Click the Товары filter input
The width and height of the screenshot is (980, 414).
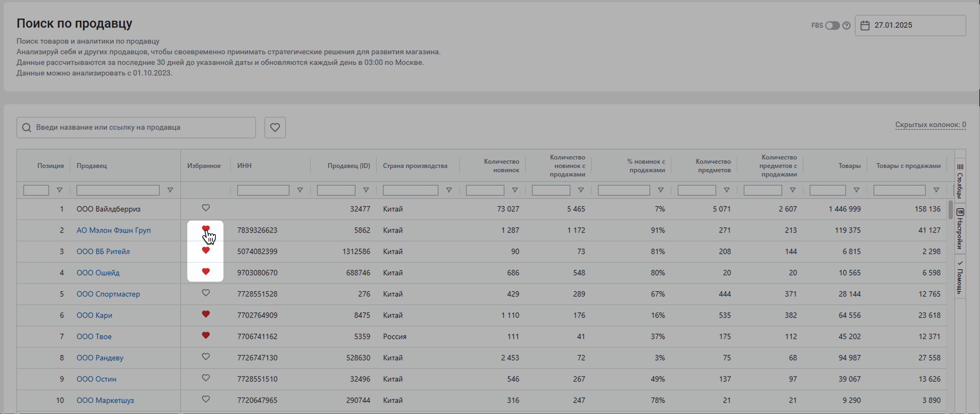pyautogui.click(x=828, y=190)
